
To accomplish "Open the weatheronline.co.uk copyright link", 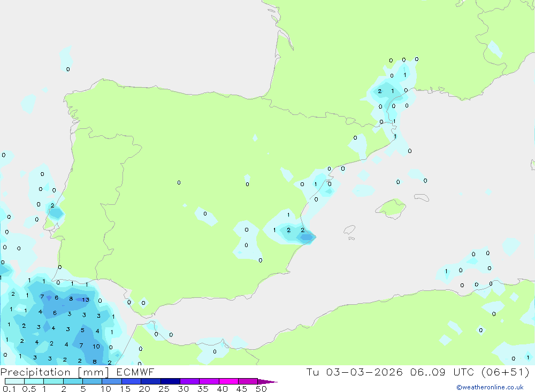I will (x=490, y=387).
